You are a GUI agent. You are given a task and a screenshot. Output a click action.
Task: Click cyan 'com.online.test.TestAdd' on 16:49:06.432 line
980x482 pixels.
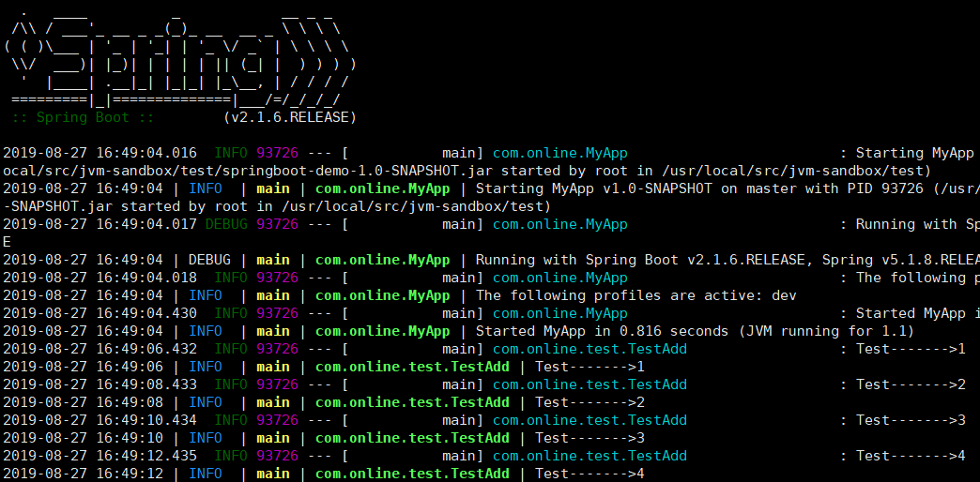click(x=590, y=349)
